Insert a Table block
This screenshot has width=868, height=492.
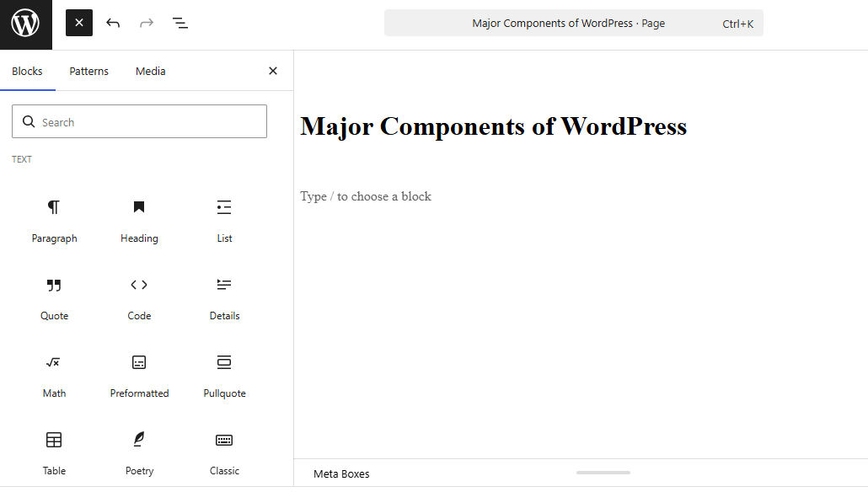(x=54, y=454)
